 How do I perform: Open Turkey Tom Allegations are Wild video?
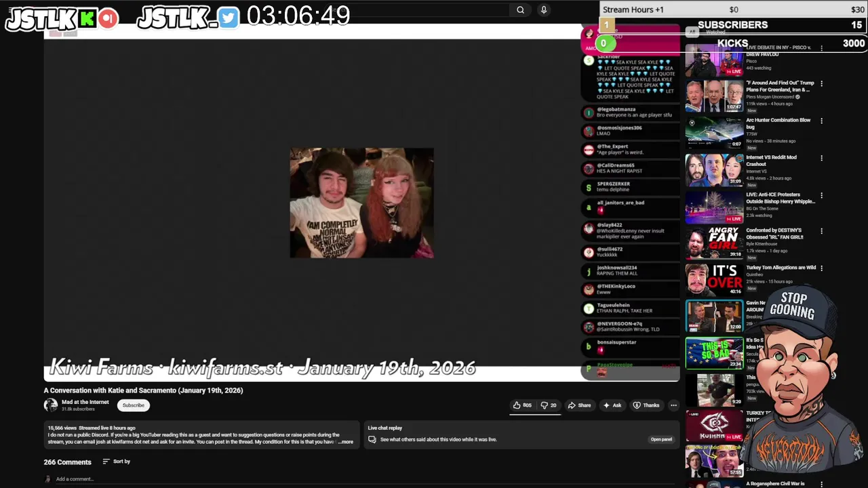781,268
